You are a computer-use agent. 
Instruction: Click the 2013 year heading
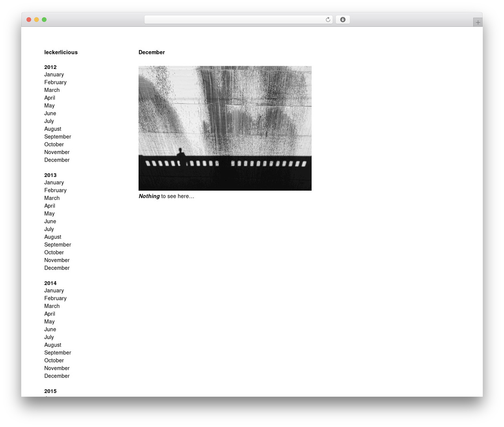[50, 175]
